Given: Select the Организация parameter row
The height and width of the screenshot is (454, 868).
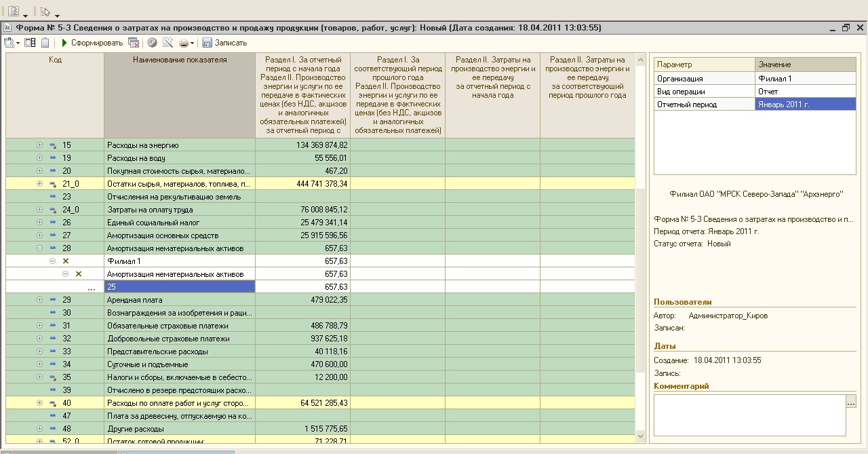Looking at the screenshot, I should (755, 79).
